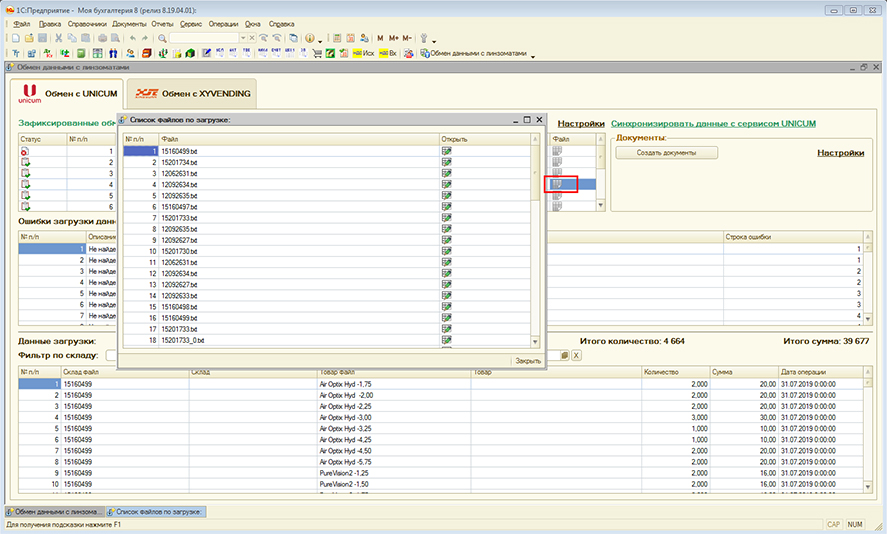Click the highlighted file icon in red box
887x534 pixels.
(x=559, y=184)
